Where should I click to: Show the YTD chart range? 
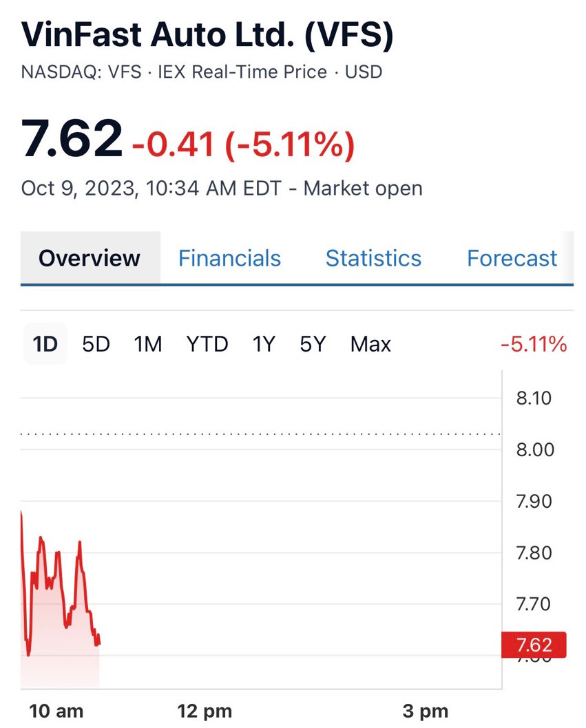coord(207,343)
